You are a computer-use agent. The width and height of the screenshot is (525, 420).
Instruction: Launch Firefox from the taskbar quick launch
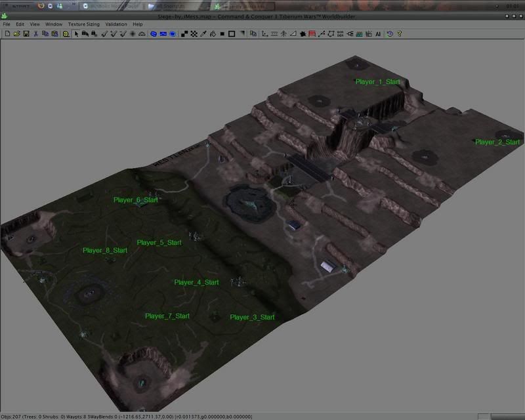click(41, 6)
